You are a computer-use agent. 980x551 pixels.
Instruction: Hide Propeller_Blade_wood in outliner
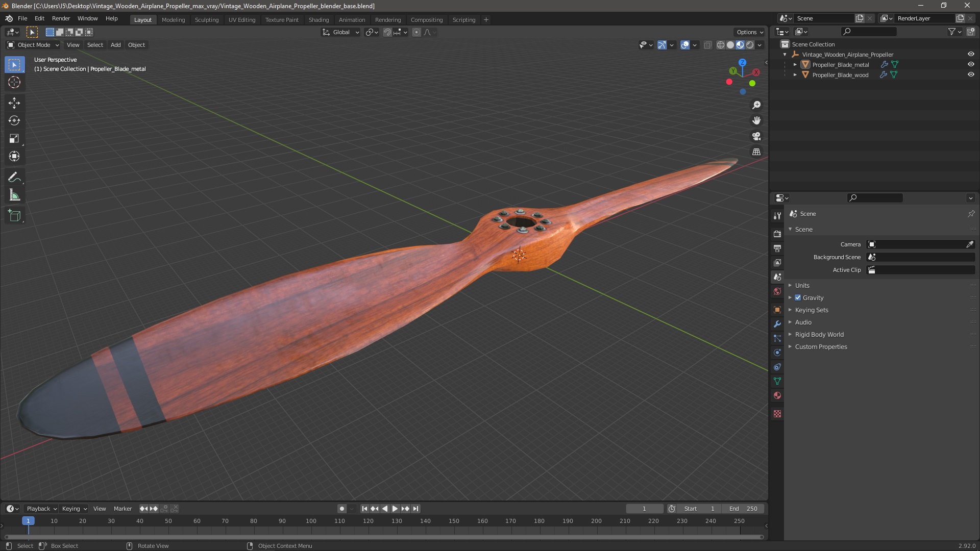pos(971,74)
